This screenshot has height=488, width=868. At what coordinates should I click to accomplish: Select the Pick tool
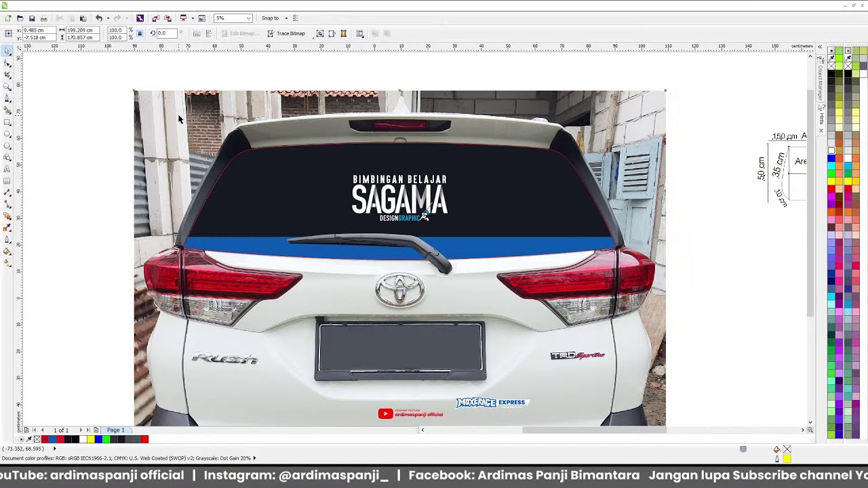point(7,51)
